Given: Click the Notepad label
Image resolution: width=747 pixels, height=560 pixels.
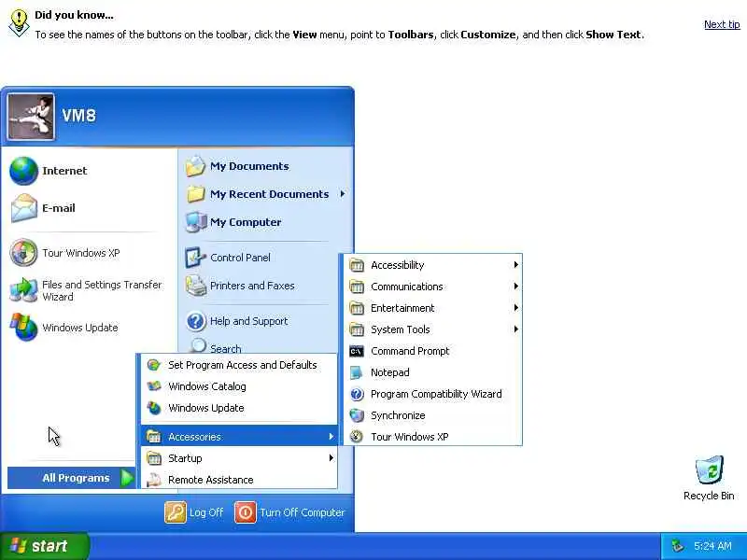Looking at the screenshot, I should point(389,372).
